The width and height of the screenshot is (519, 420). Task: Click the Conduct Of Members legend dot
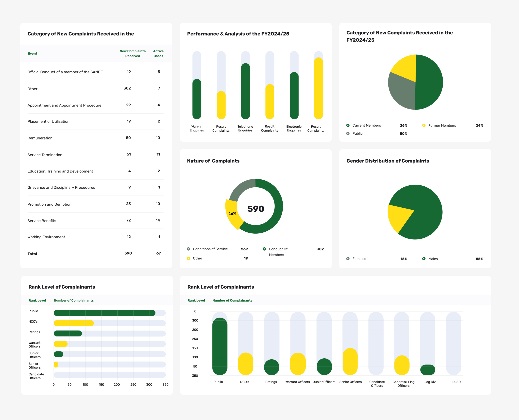(x=264, y=249)
